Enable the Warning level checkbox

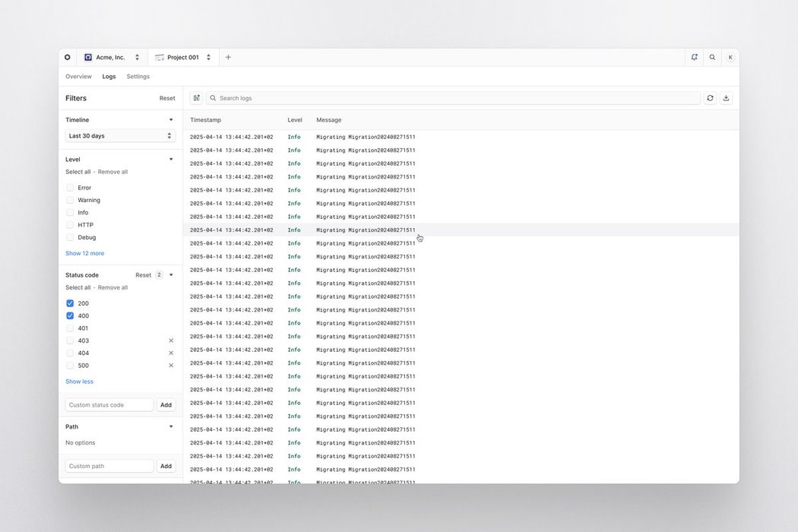tap(70, 200)
